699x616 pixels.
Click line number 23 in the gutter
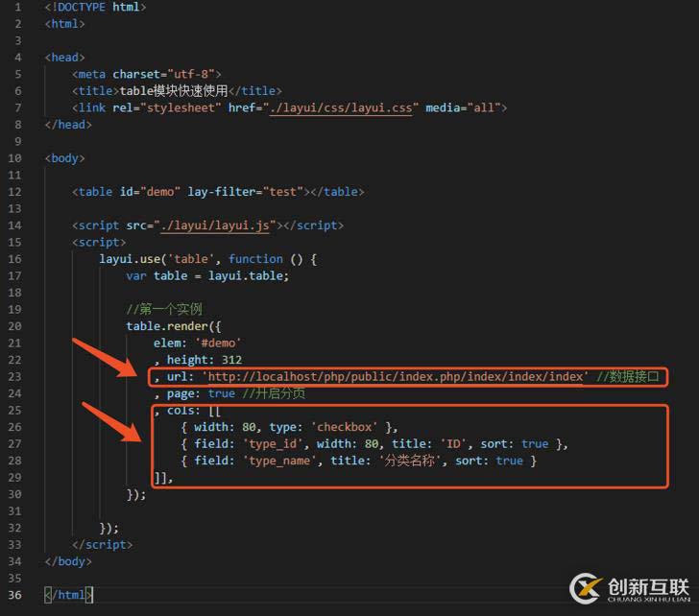tap(14, 377)
